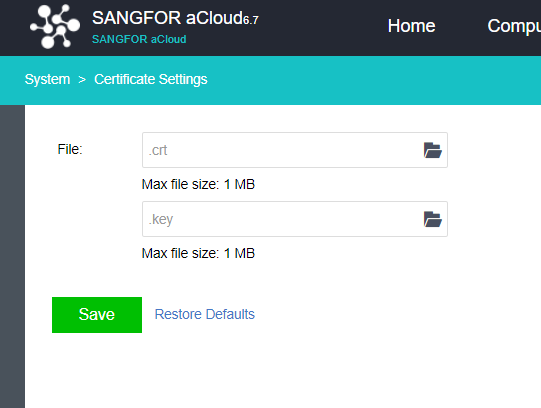541x408 pixels.
Task: Click the dark gray left sidebar strip
Action: pos(12,256)
